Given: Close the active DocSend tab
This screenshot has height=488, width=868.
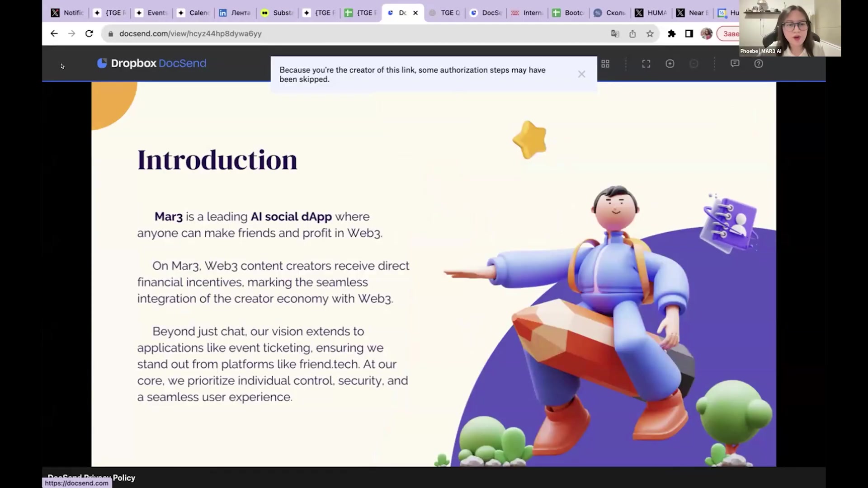Looking at the screenshot, I should point(415,13).
